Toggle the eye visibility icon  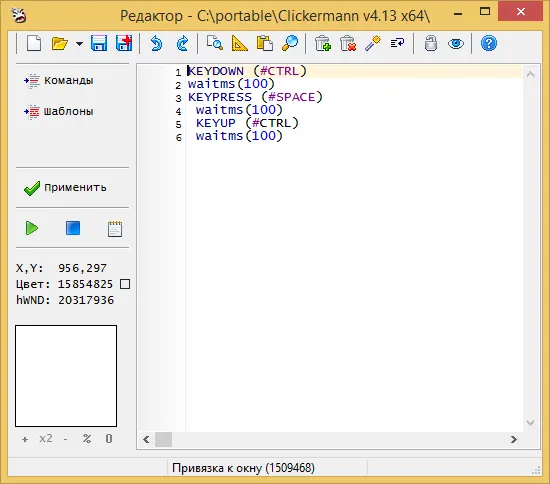point(456,44)
